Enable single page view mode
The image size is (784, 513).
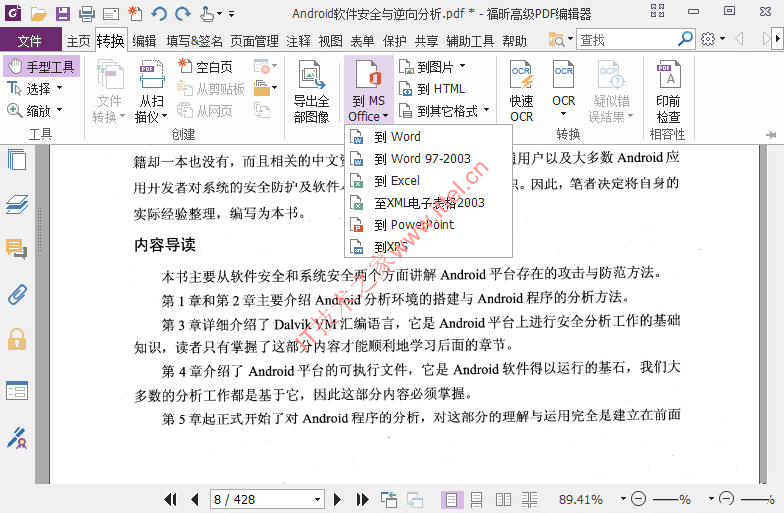tap(452, 500)
